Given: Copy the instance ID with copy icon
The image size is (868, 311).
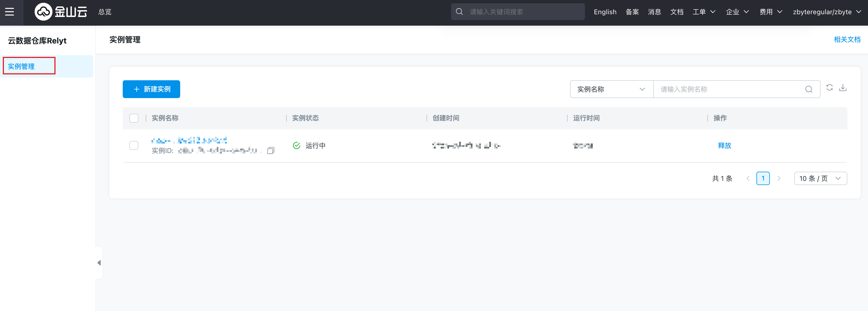Looking at the screenshot, I should [271, 150].
